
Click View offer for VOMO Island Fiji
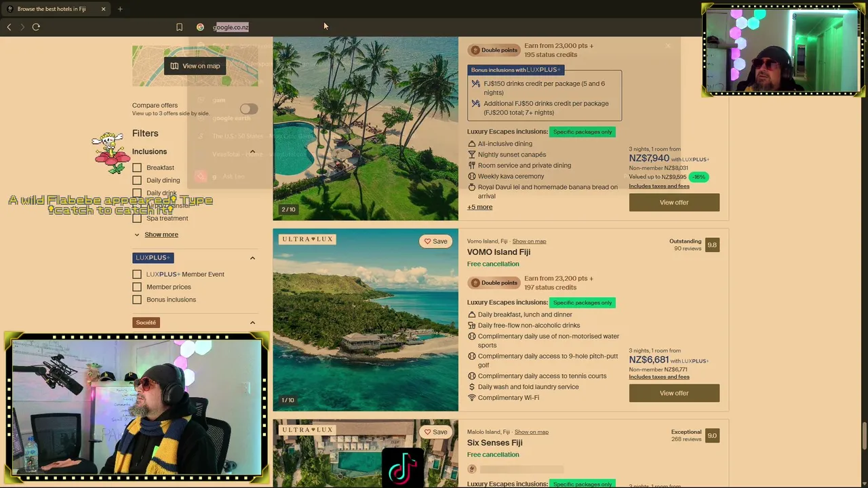[674, 393]
